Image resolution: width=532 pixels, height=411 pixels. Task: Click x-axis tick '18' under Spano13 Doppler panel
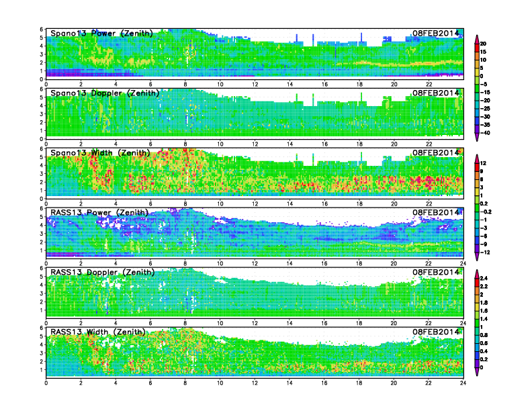click(x=359, y=144)
